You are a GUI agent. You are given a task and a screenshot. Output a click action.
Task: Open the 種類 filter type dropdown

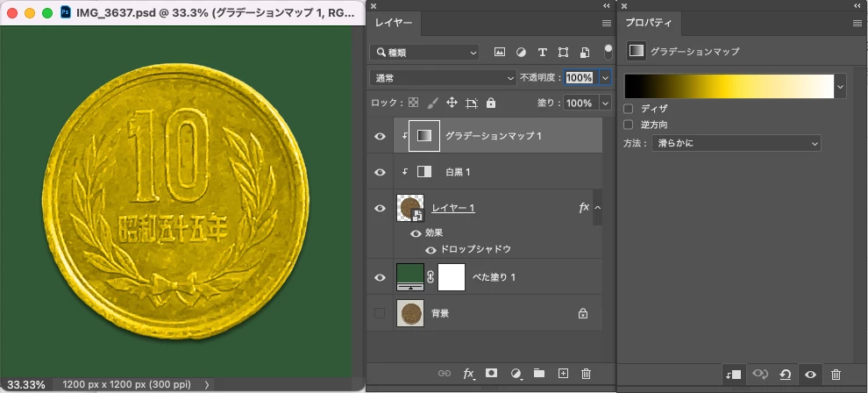(424, 53)
